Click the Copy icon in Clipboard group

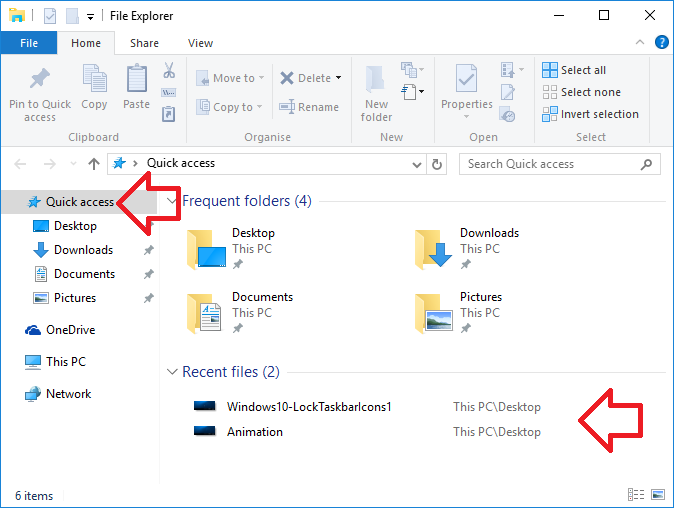[95, 78]
